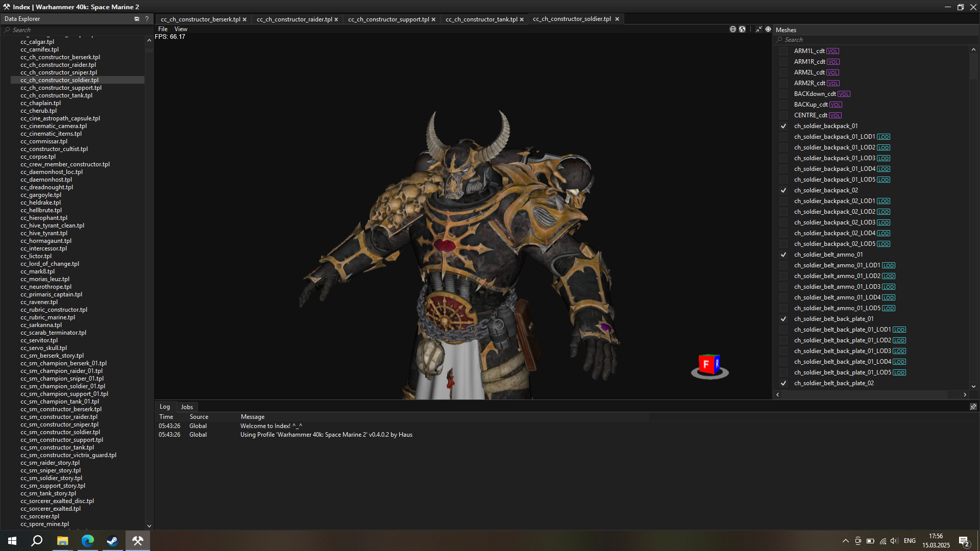Select cc_sm_constructor_tank.tpl in Data Explorer
Screen dimensions: 980x551
point(57,447)
